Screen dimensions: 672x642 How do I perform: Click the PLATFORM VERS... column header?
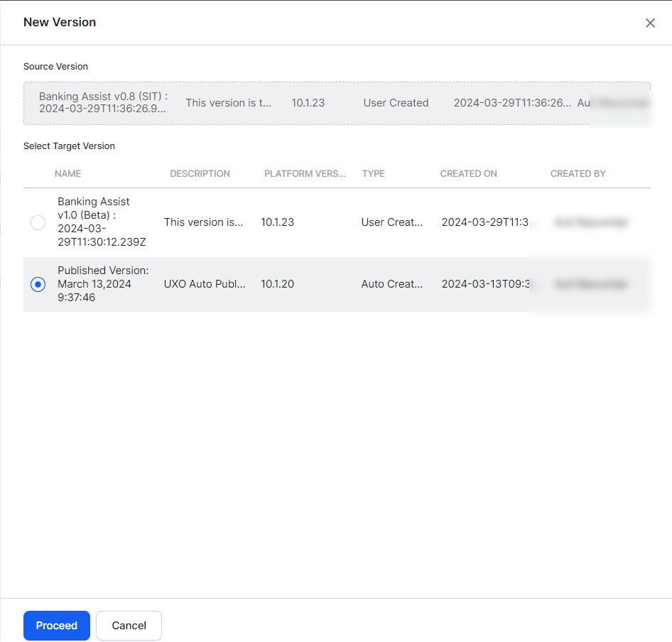coord(305,173)
